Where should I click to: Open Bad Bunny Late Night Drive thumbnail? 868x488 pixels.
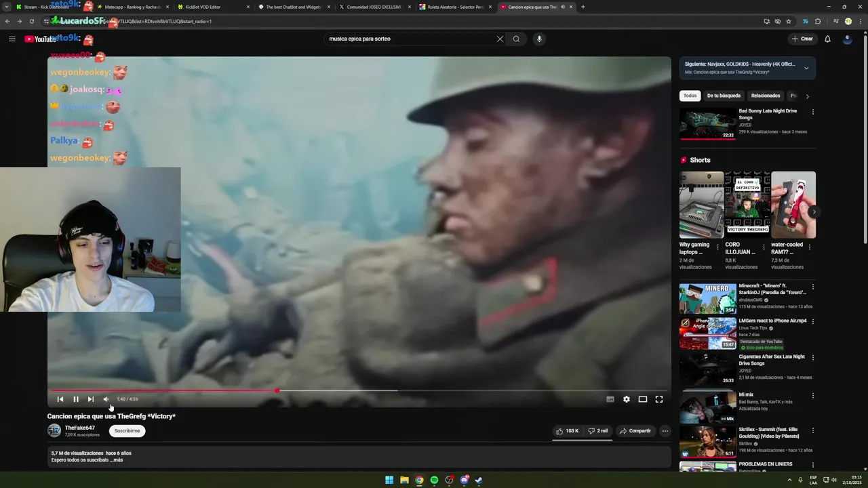pos(707,123)
